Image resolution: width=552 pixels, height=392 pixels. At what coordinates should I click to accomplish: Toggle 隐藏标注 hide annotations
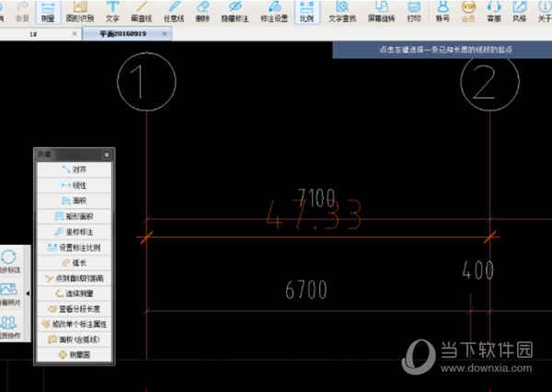235,12
